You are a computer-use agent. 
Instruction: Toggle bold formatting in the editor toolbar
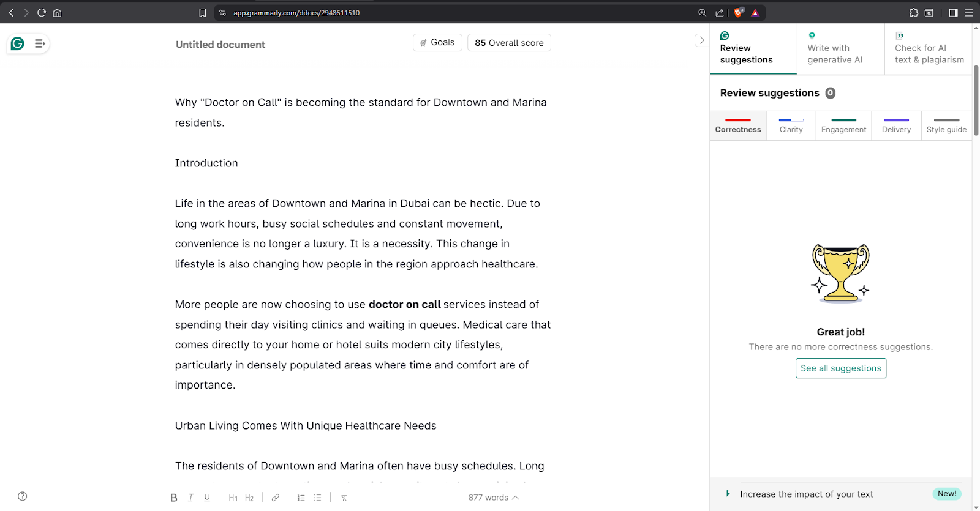point(174,498)
